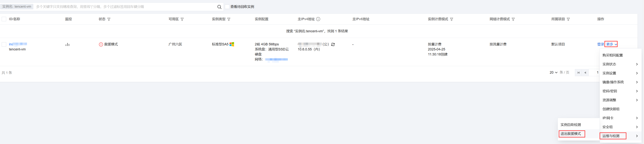Click the network billing mode filter icon
The image size is (644, 144).
[513, 19]
